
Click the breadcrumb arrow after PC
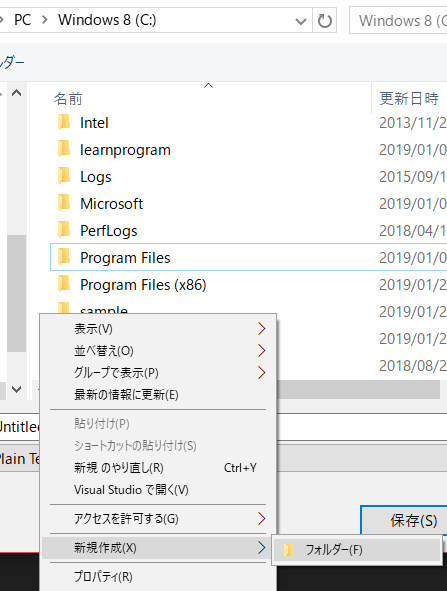45,20
